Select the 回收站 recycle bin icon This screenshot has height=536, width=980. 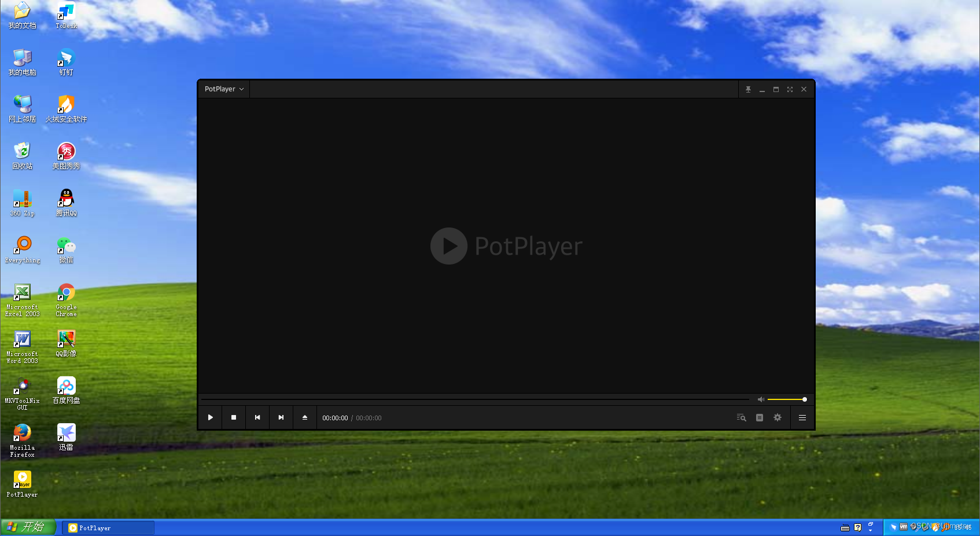[x=22, y=156]
